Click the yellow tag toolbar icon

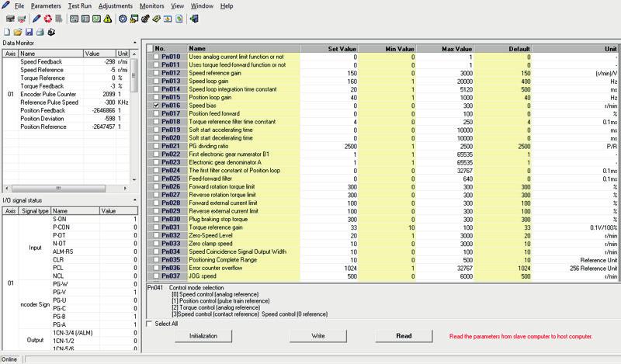tap(157, 19)
